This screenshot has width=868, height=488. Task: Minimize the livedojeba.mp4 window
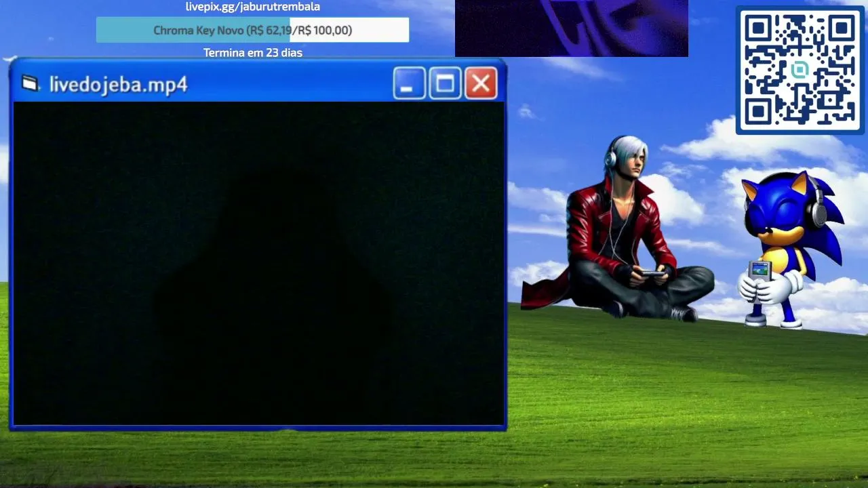[x=409, y=83]
